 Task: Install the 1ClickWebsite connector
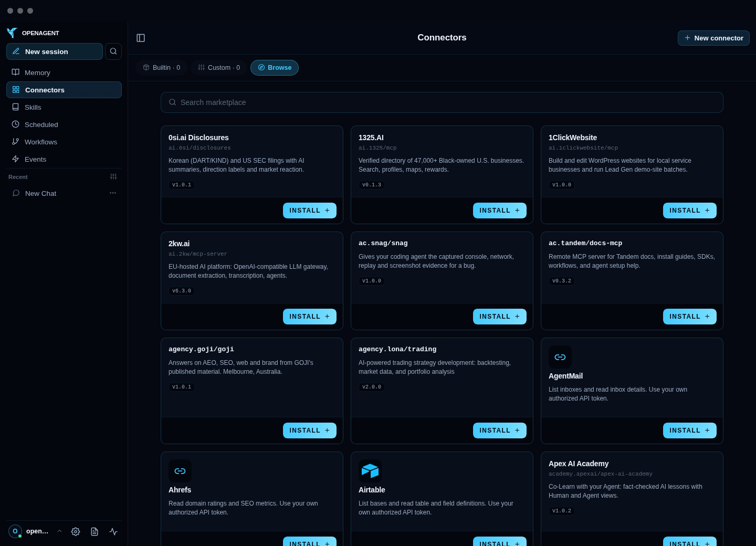tap(690, 211)
